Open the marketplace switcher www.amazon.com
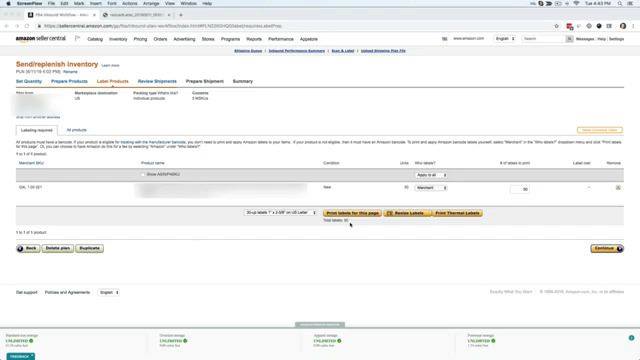 (468, 39)
